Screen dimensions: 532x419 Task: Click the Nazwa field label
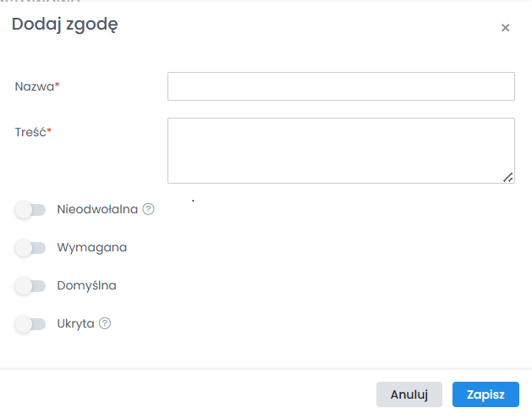click(x=34, y=86)
